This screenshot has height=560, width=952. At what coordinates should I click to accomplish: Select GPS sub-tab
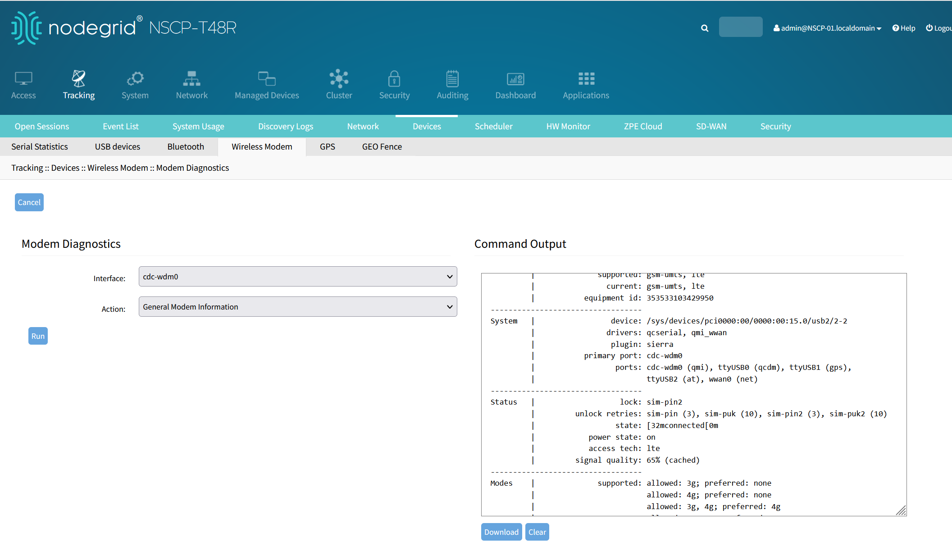click(x=328, y=147)
